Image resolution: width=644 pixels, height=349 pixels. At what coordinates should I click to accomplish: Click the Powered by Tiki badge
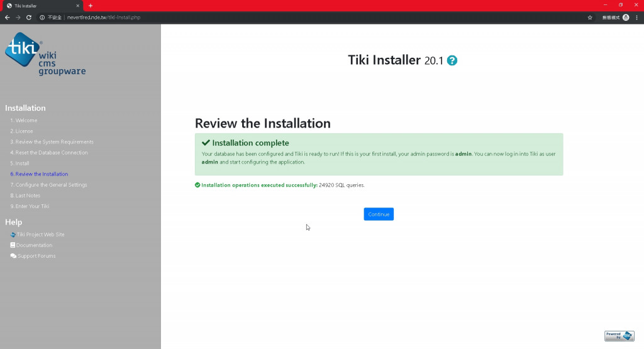pos(619,336)
